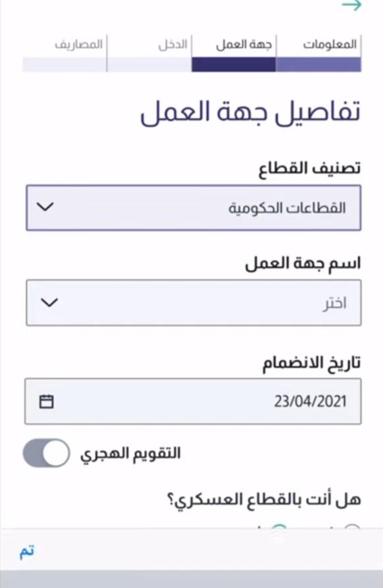Image resolution: width=383 pixels, height=588 pixels.
Task: Click chevron arrow in تصنيف القطاع field
Action: [x=45, y=207]
